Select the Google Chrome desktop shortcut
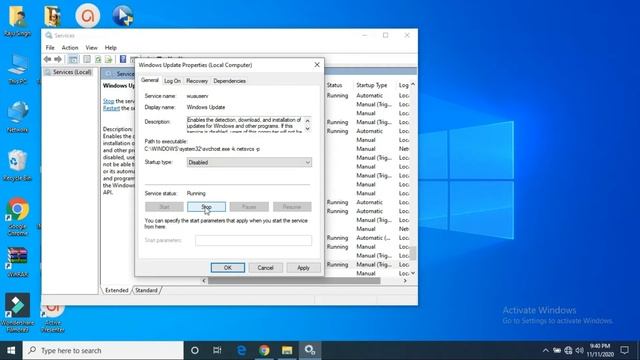The height and width of the screenshot is (360, 640). (18, 217)
